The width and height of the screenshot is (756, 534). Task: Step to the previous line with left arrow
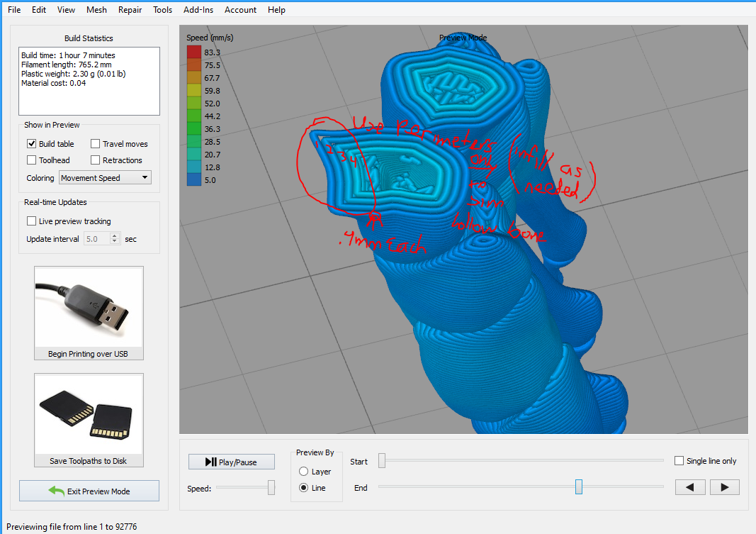pyautogui.click(x=690, y=487)
